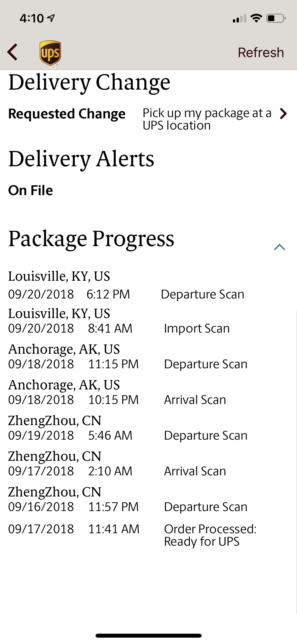
Task: Select ZhengZhou 2:10 AM Arrival Scan entry
Action: pos(148,463)
